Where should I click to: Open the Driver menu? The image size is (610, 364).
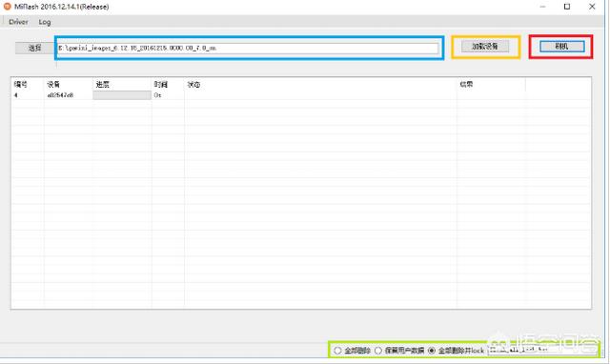(x=18, y=22)
